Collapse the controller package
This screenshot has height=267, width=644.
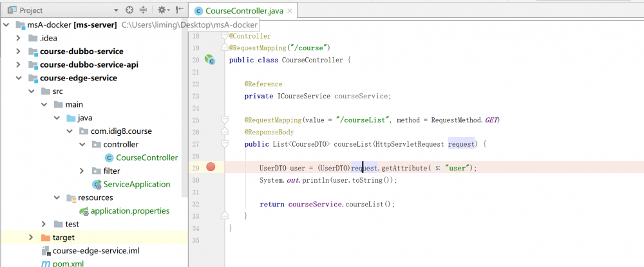[82, 144]
